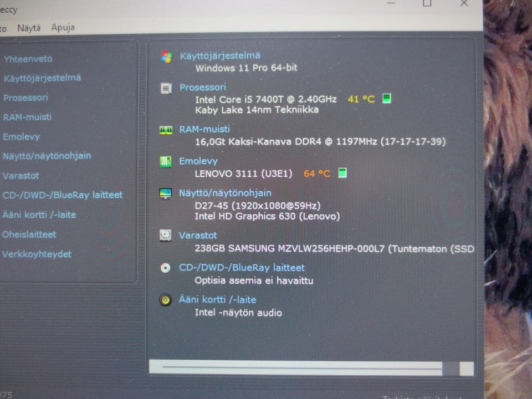Click the motherboard temperature indicator icon
This screenshot has height=399, width=532.
[342, 173]
